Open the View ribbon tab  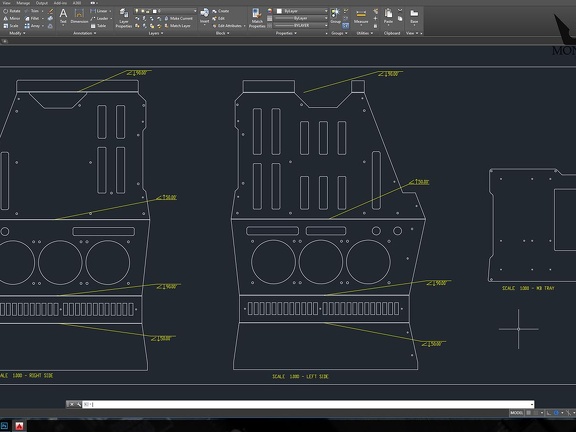[x=6, y=3]
